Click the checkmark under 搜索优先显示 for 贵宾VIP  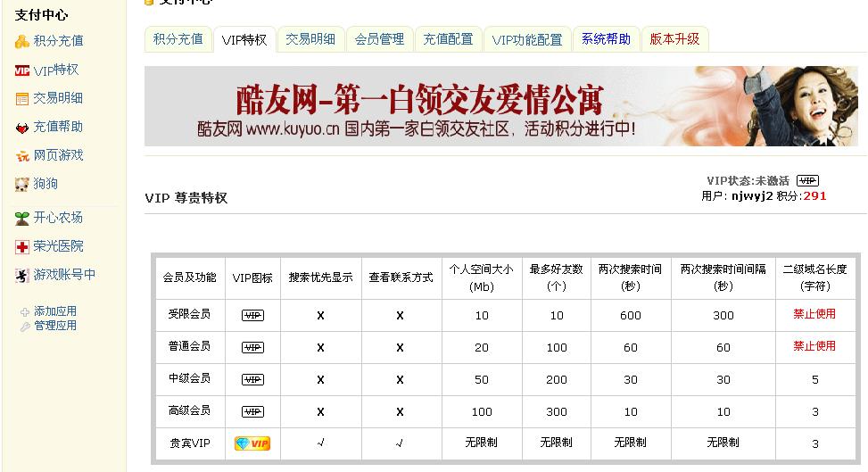[321, 443]
